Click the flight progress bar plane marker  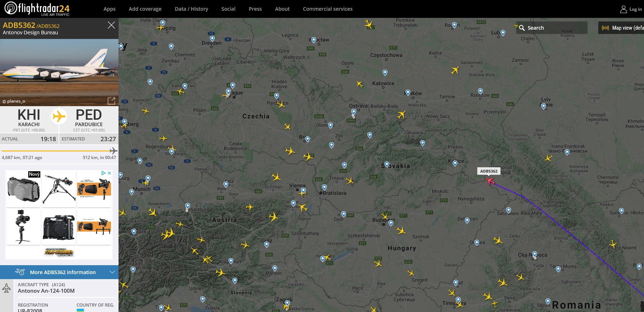pos(113,151)
